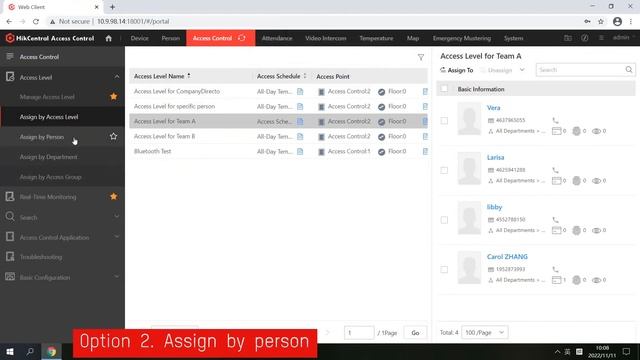The width and height of the screenshot is (640, 360).
Task: View schedule icon for Team A row
Action: (x=300, y=121)
